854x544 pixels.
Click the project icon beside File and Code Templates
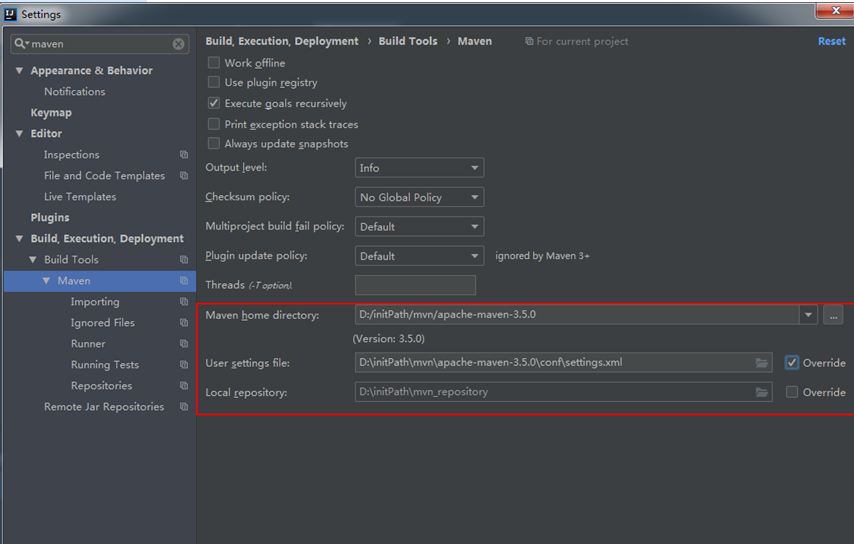tap(184, 176)
